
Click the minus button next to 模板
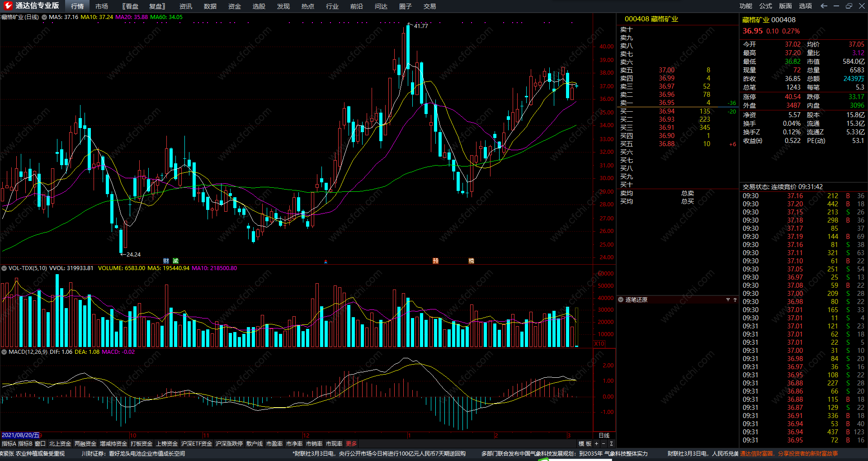tap(603, 444)
